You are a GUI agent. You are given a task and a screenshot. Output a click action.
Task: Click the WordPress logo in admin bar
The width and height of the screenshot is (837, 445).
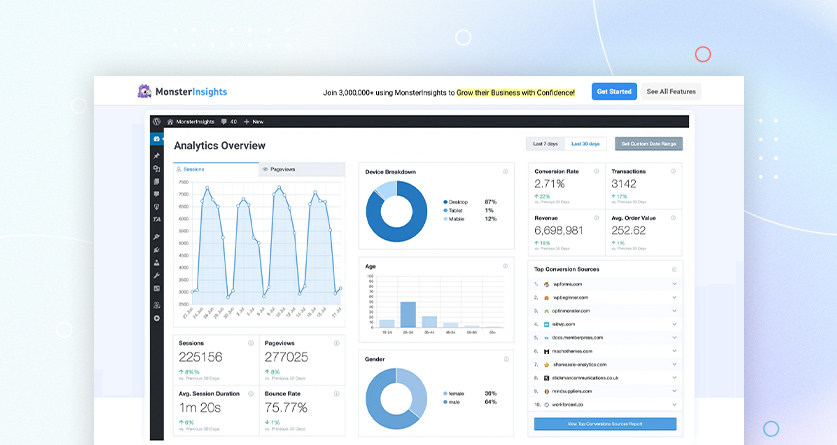point(157,121)
